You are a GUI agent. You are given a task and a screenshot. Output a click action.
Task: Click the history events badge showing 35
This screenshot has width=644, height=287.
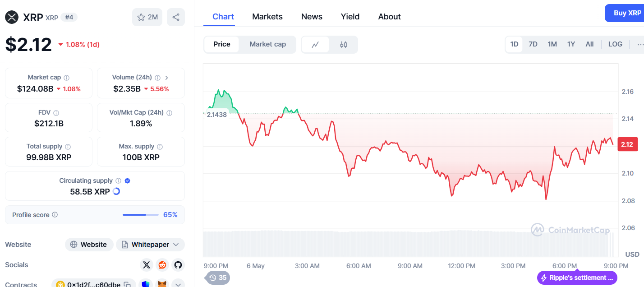(217, 278)
